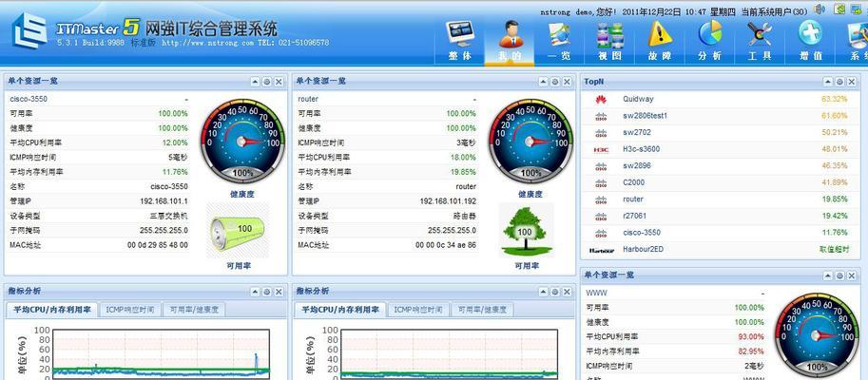Open settings gear of the router resource panel
The width and height of the screenshot is (868, 380).
click(x=554, y=82)
